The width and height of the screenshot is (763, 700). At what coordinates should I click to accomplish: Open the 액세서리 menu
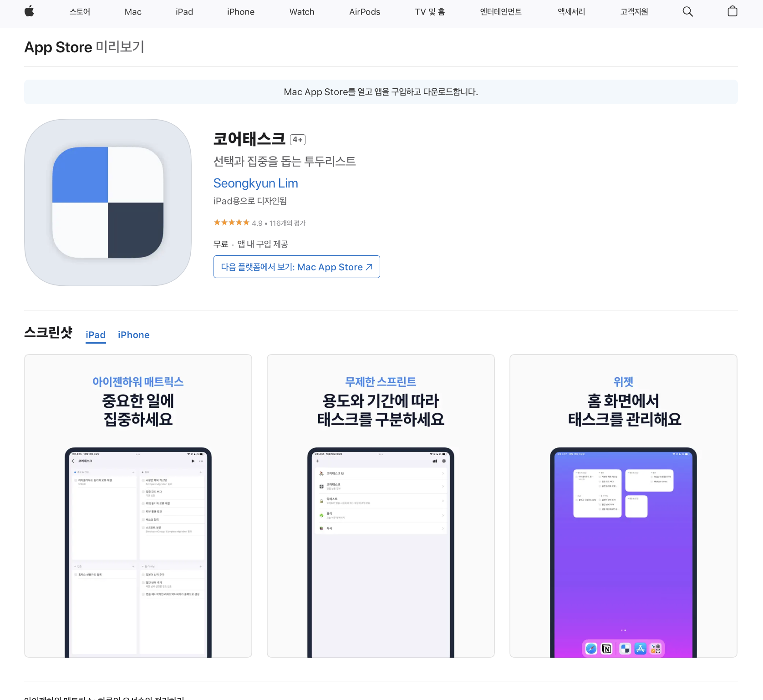(571, 12)
